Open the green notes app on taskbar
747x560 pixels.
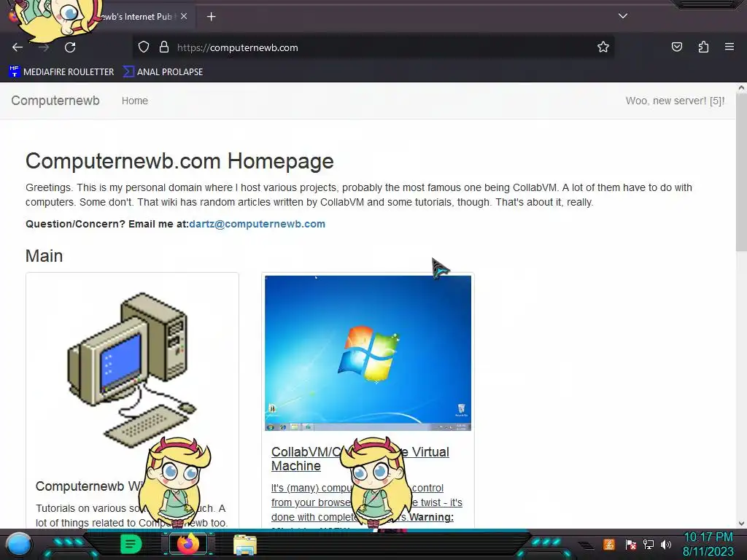point(131,544)
